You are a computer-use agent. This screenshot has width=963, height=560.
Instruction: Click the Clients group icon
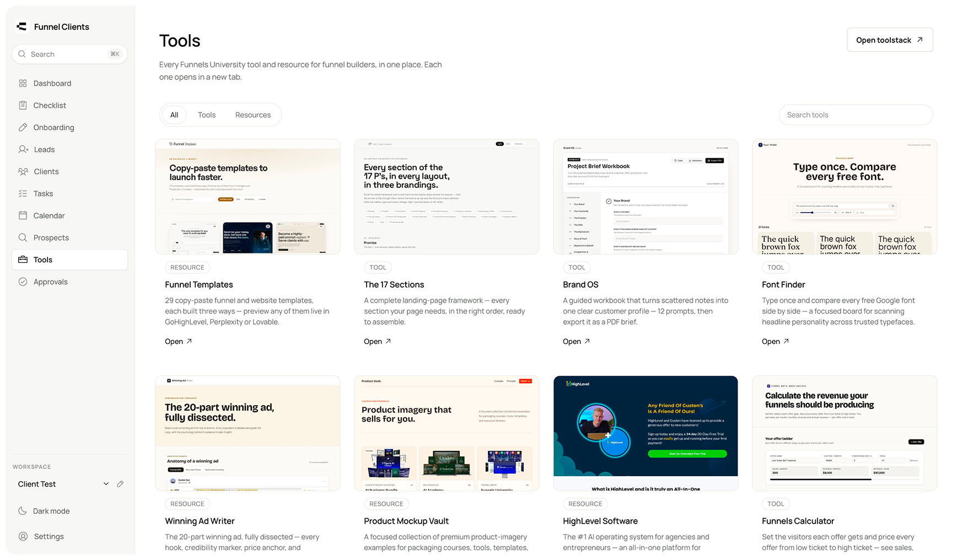click(23, 171)
